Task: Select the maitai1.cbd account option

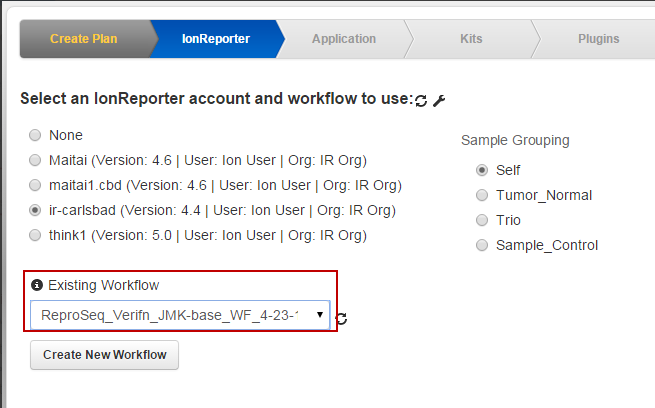Action: 36,185
